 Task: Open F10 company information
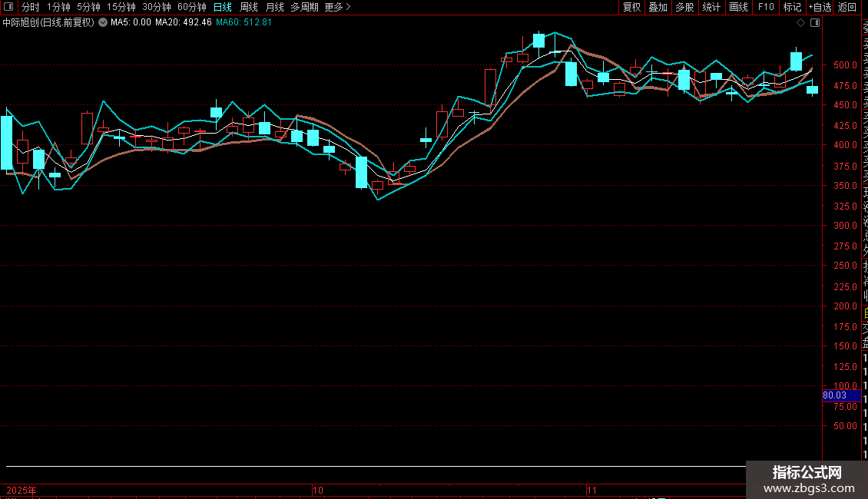pos(766,7)
